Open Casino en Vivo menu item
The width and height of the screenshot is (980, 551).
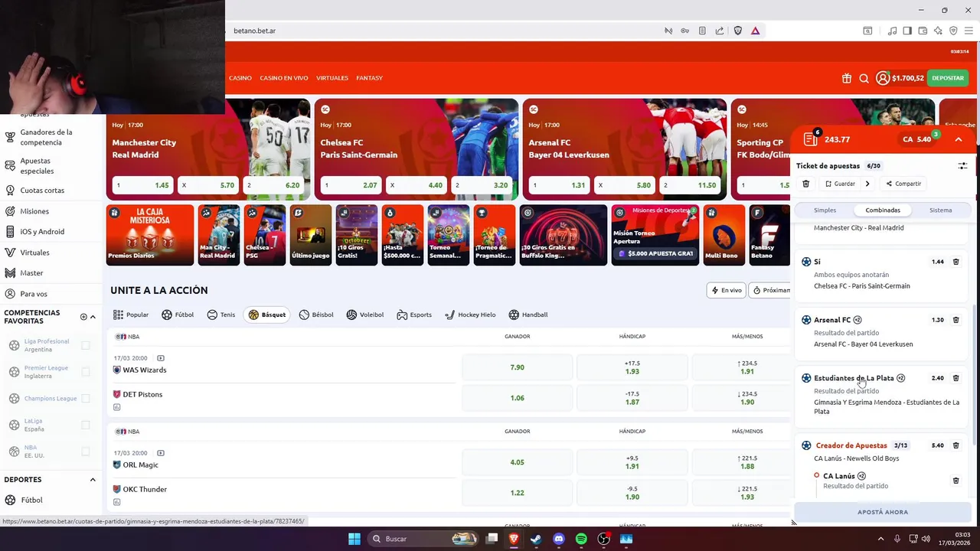pyautogui.click(x=283, y=78)
